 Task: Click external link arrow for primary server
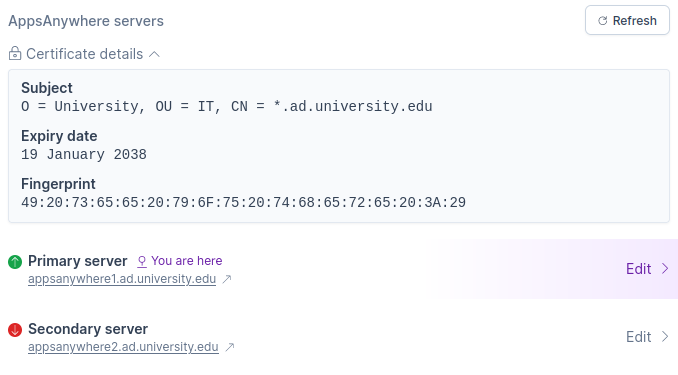(x=227, y=279)
